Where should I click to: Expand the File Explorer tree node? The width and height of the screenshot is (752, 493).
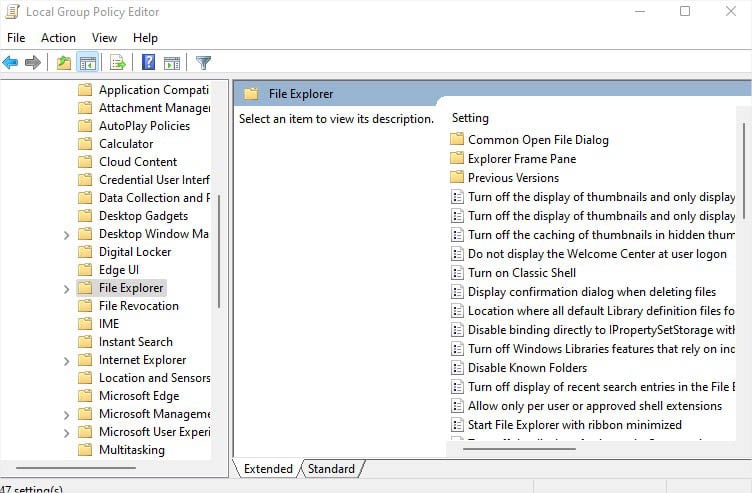coord(66,289)
